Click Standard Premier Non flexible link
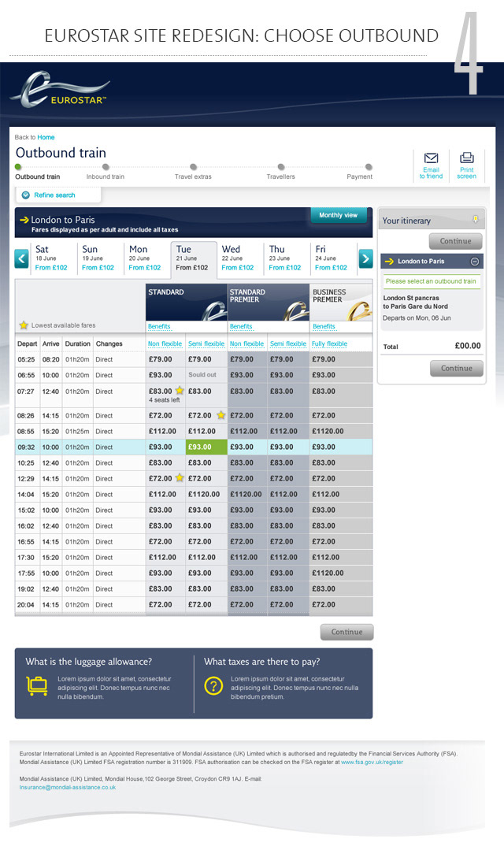This screenshot has height=865, width=504. click(247, 343)
